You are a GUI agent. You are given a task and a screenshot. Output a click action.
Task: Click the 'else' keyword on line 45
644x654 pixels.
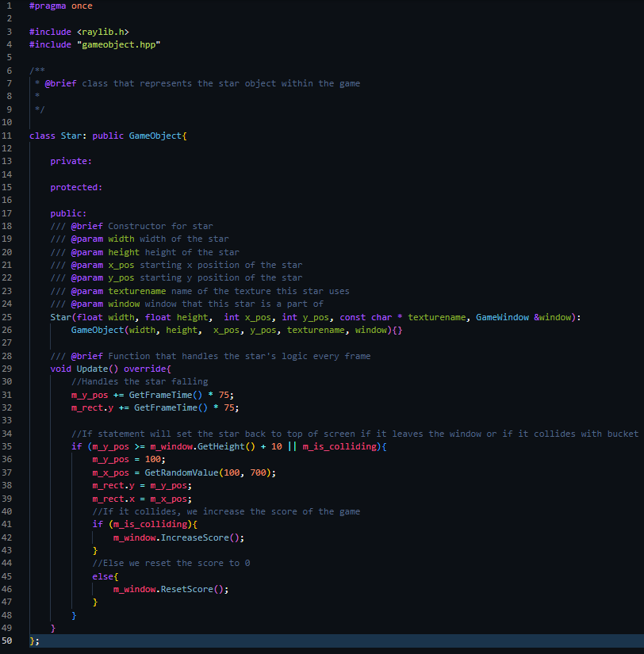pos(102,576)
